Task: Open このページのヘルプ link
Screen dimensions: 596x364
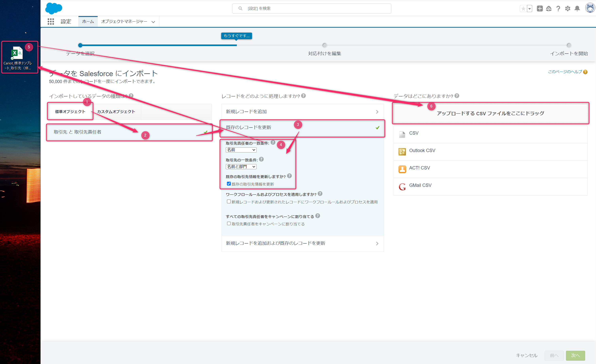Action: point(565,72)
